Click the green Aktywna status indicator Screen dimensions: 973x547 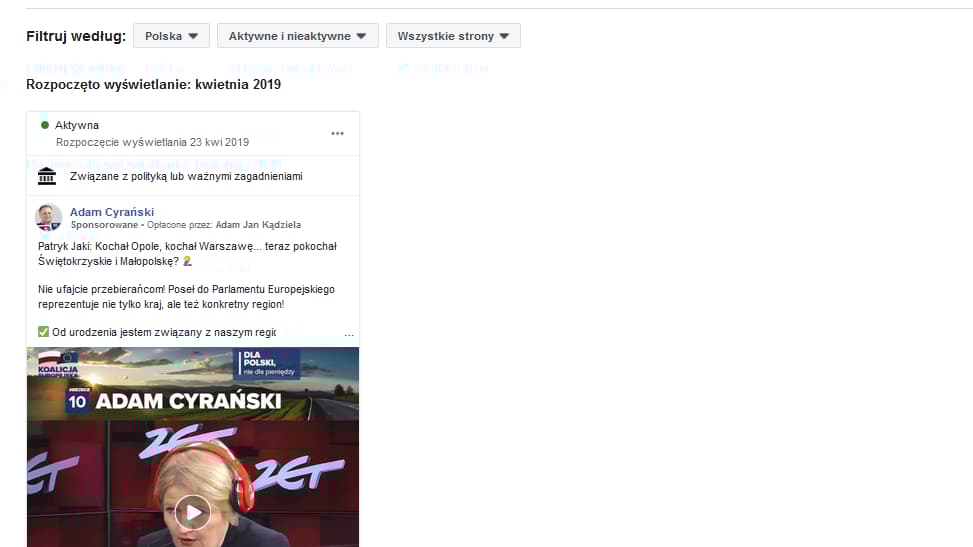click(x=45, y=125)
